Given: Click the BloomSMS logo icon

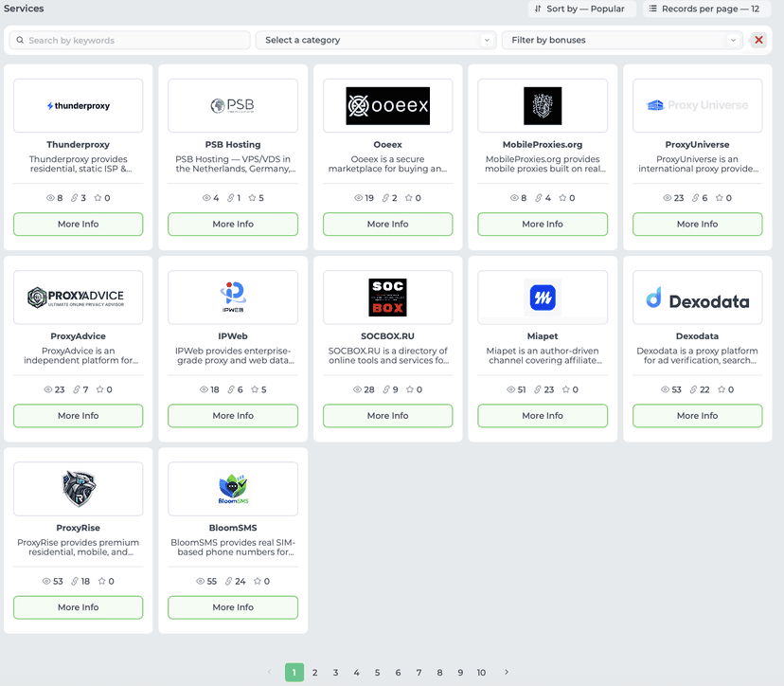Looking at the screenshot, I should coord(233,489).
